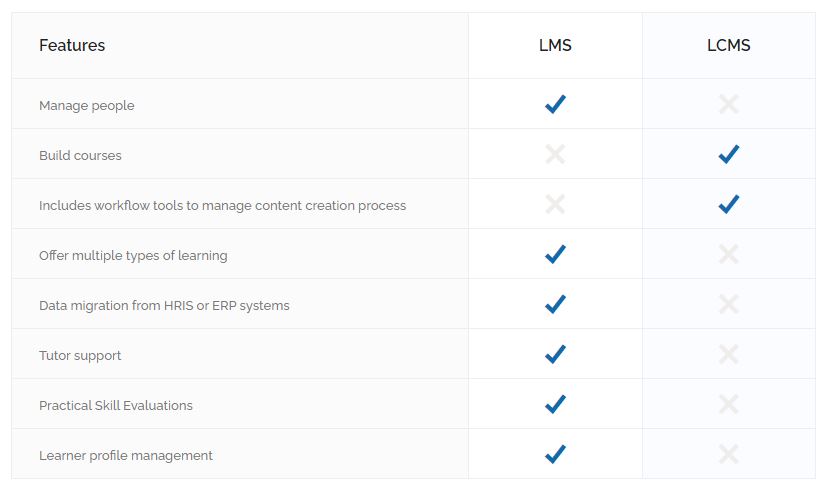Screen dimensions: 829x488
Task: Click LMS checkmark for Offer multiple types of learning
Action: click(x=555, y=254)
